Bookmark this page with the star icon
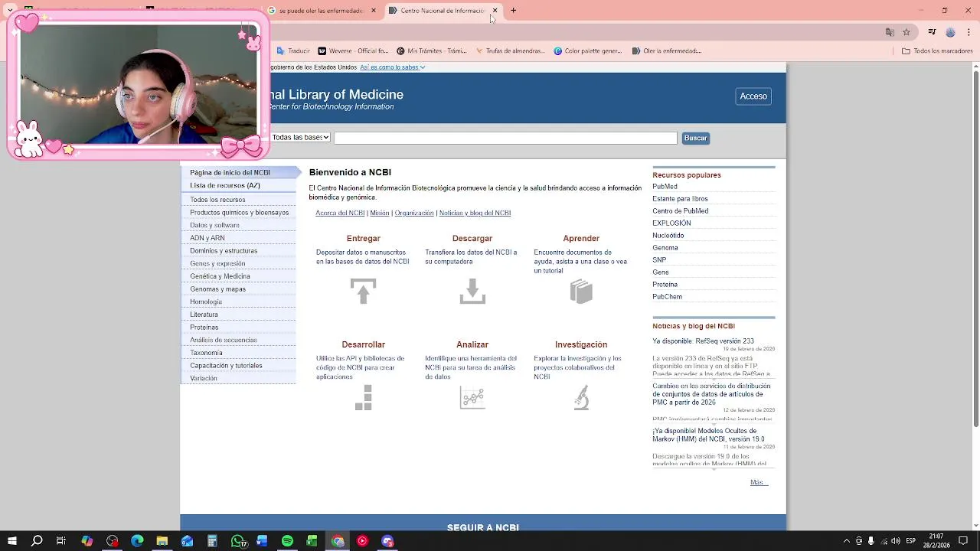This screenshot has width=980, height=551. 906,32
